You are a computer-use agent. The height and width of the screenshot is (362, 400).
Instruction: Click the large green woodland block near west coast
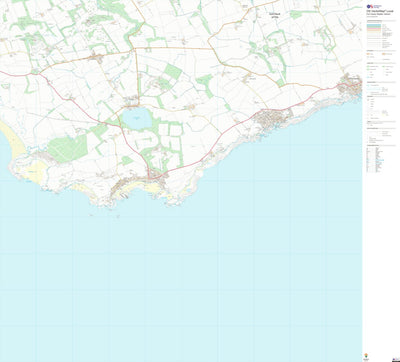point(68,148)
